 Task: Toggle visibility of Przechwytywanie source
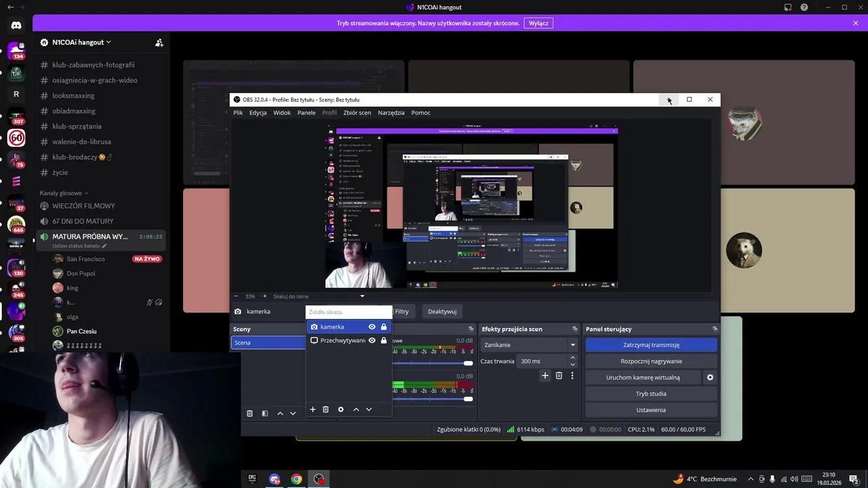[x=372, y=340]
